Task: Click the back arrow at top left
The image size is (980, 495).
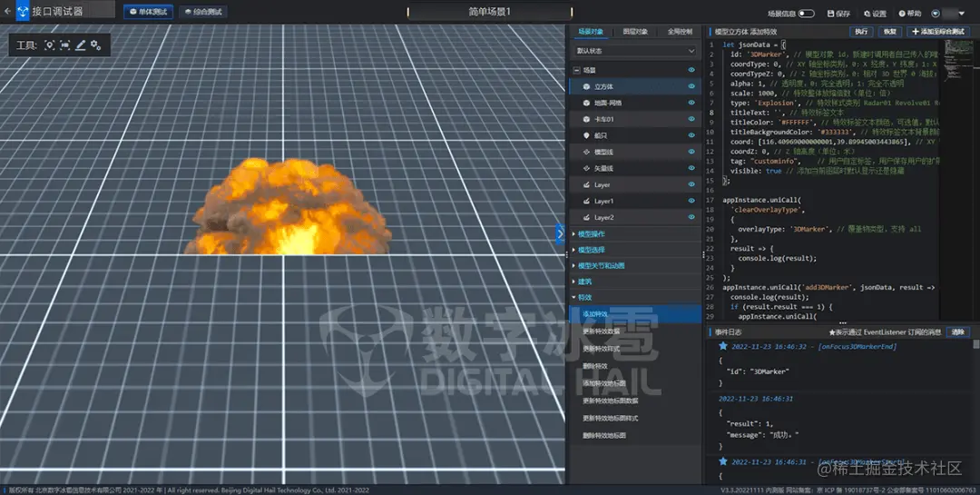Action: pos(7,11)
